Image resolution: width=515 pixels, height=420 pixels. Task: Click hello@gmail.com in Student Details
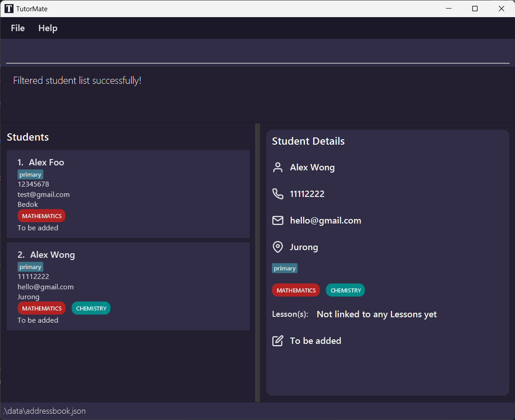[325, 220]
